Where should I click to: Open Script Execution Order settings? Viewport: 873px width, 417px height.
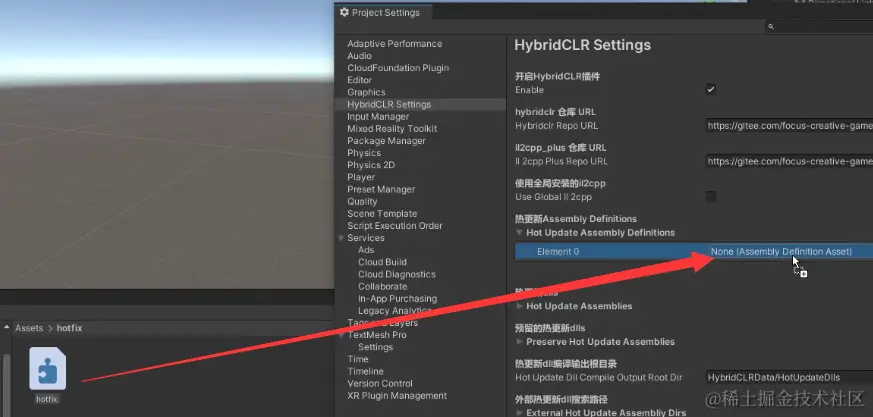[395, 225]
